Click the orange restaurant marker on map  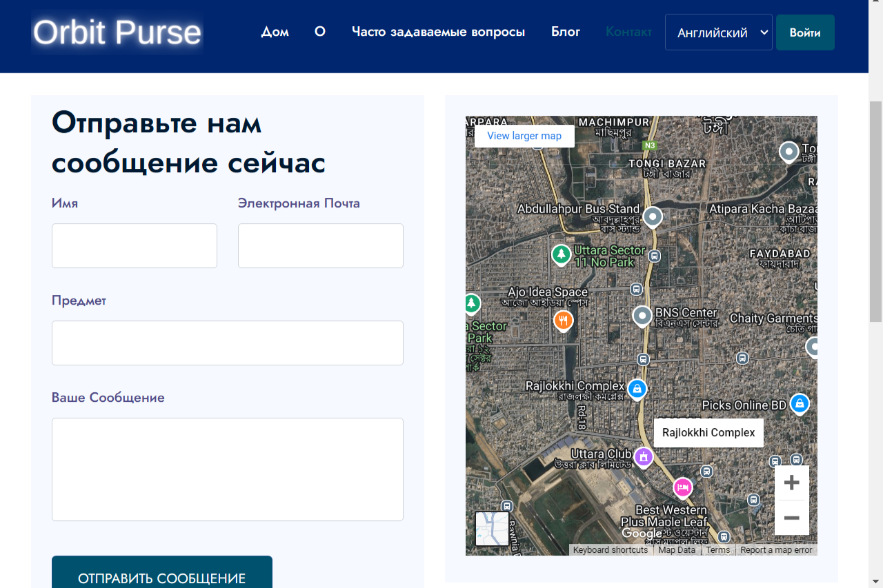tap(564, 320)
